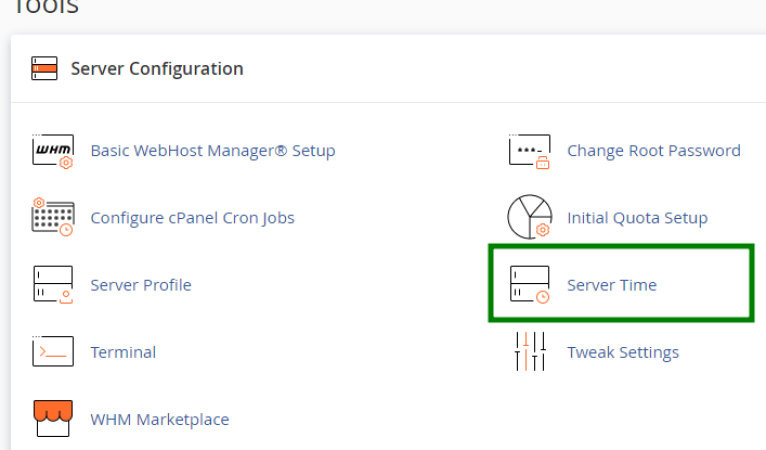Click the Change Root Password icon
Viewport: 766px width, 450px height.
point(530,151)
